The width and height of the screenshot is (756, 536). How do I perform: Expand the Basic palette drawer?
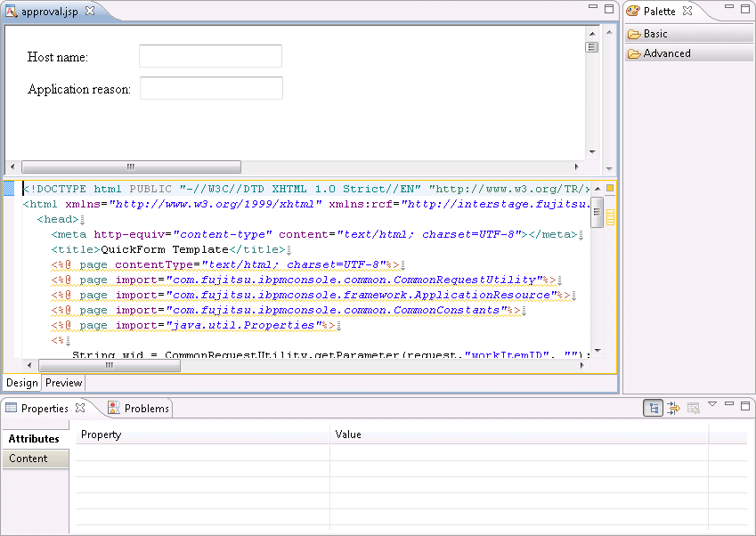tap(689, 34)
